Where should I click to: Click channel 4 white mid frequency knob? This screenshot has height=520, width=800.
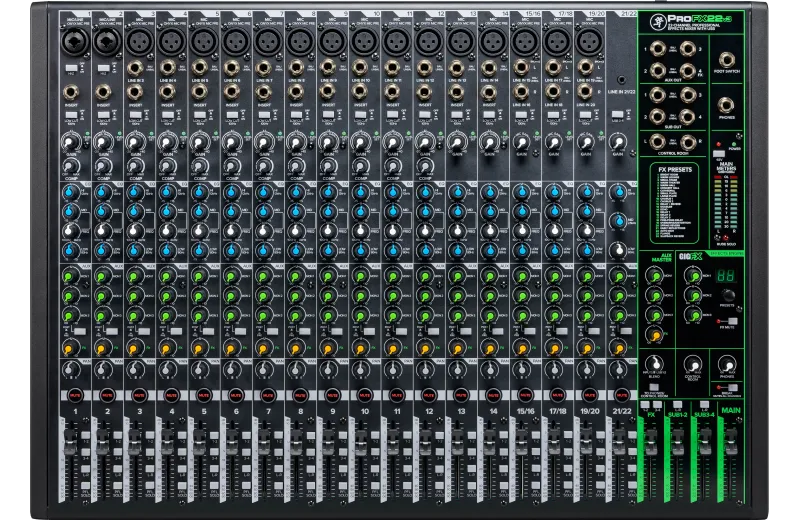tap(166, 231)
